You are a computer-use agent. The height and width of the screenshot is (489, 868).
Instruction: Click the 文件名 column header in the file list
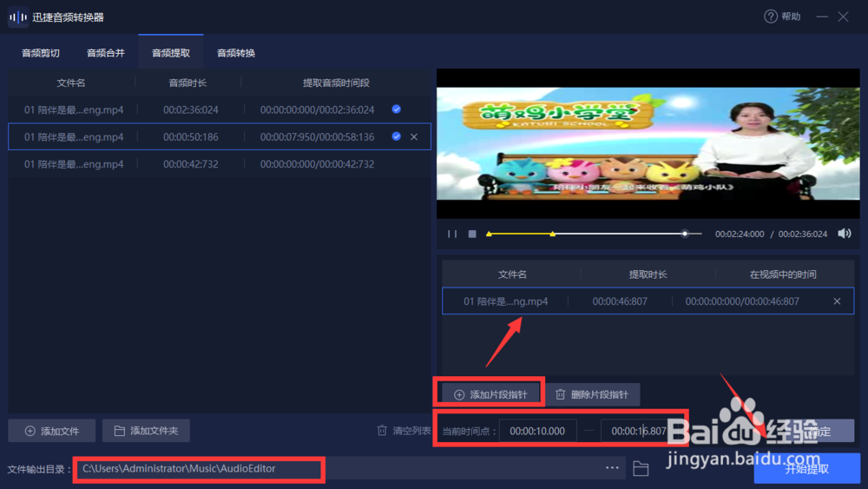point(71,83)
